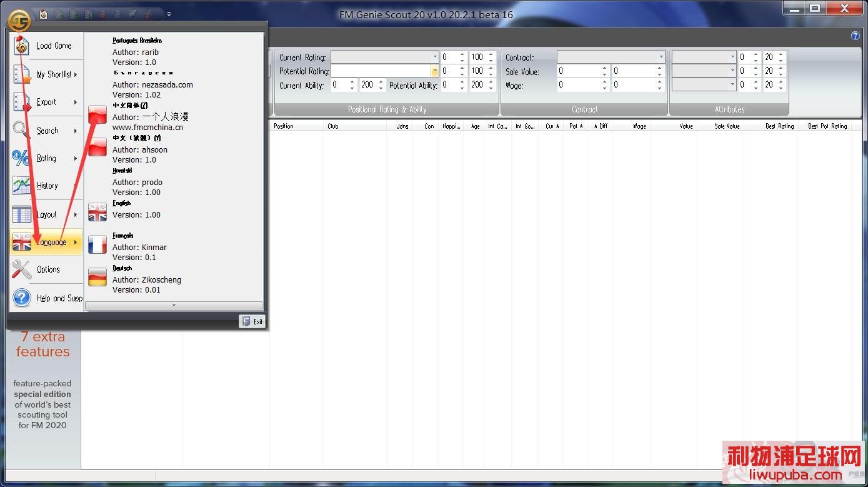Choose the highlighted Language menu entry

47,242
